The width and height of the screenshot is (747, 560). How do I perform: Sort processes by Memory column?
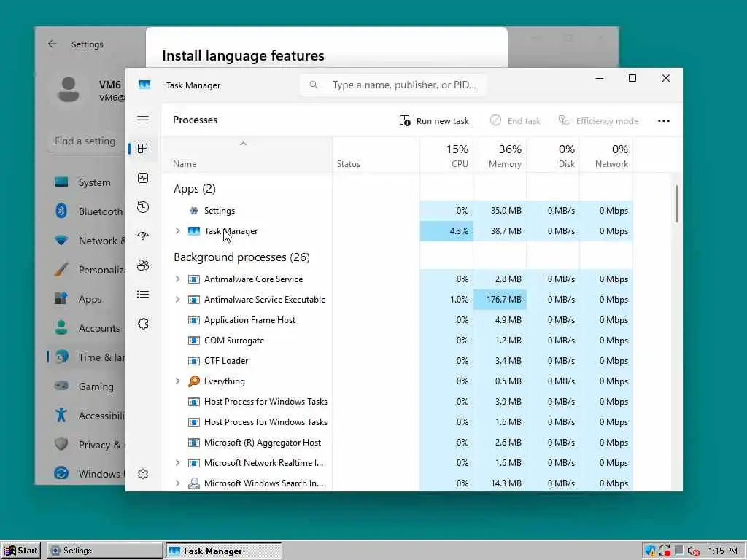click(500, 155)
